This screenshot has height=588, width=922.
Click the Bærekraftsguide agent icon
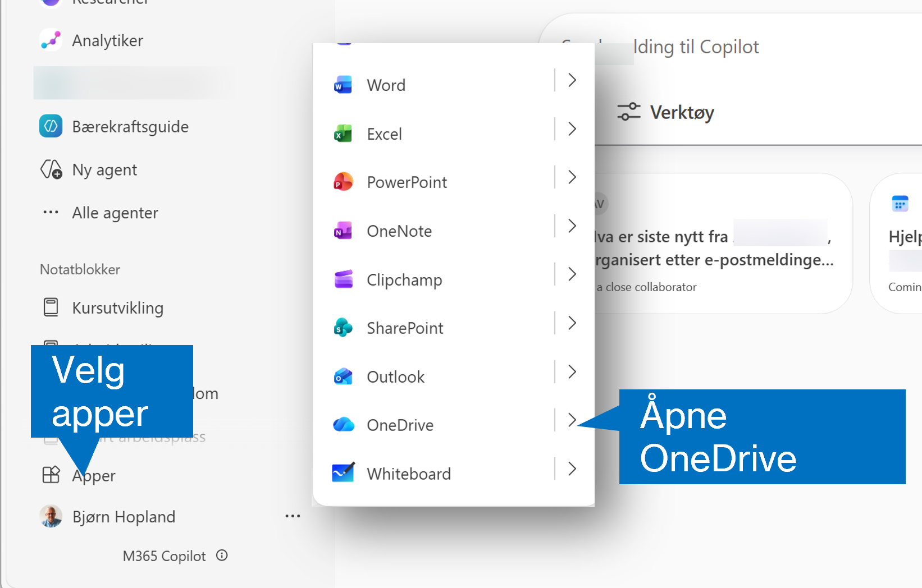point(51,126)
